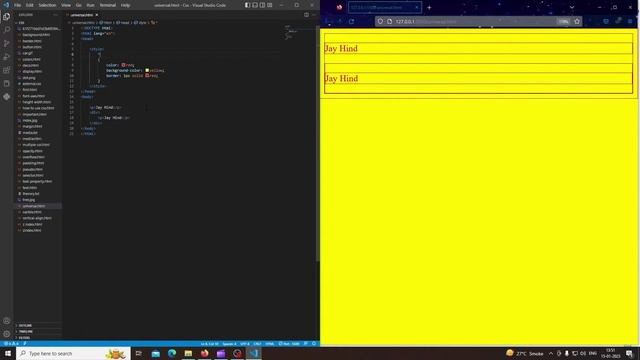Screen dimensions: 640x360
Task: Open the Edit menu
Action: tap(29, 5)
